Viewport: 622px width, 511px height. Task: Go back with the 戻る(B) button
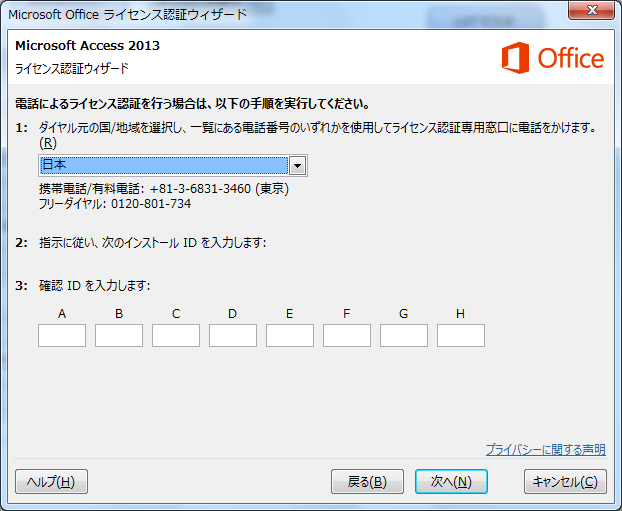pos(367,482)
